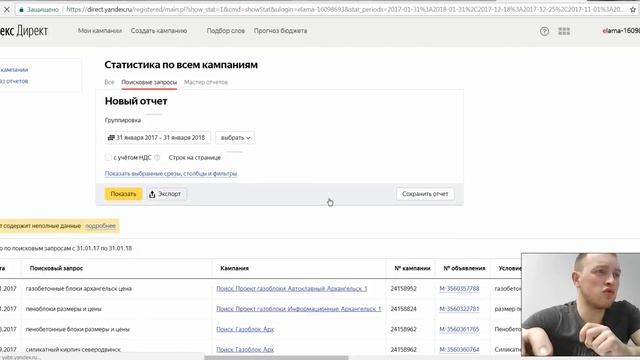Open 'Подбор слов' menu item
The height and width of the screenshot is (360, 640).
click(226, 31)
